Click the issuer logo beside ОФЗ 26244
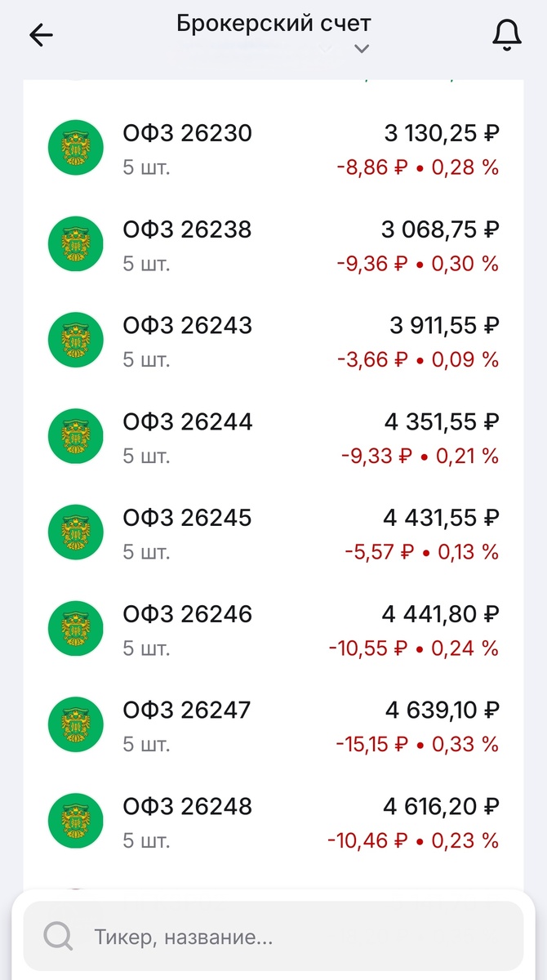Image resolution: width=547 pixels, height=980 pixels. [75, 435]
